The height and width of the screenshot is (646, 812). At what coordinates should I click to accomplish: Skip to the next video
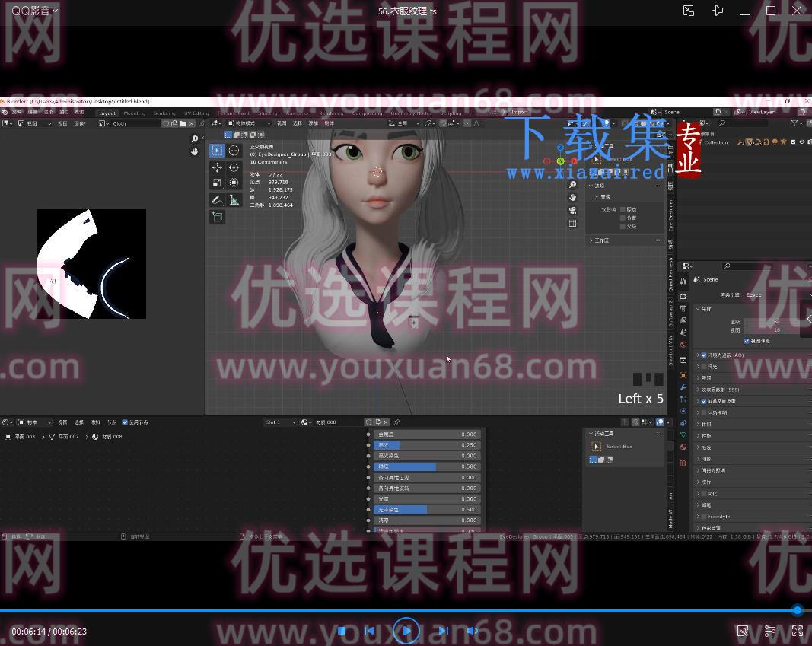pyautogui.click(x=443, y=631)
